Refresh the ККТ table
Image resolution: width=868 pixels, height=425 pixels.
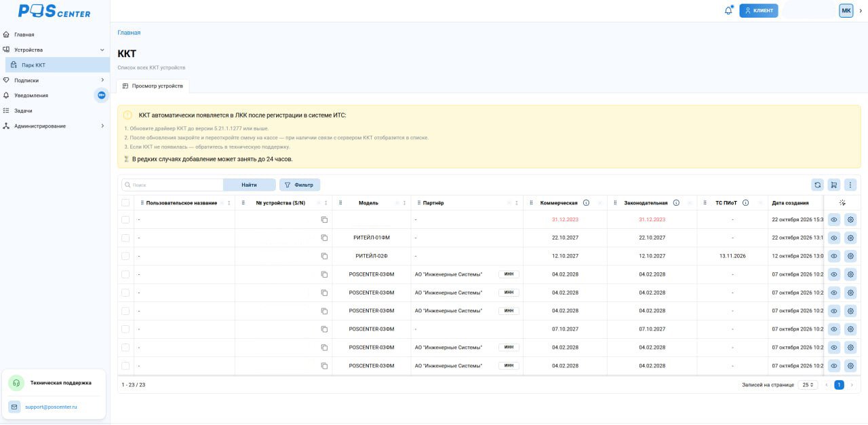point(818,185)
